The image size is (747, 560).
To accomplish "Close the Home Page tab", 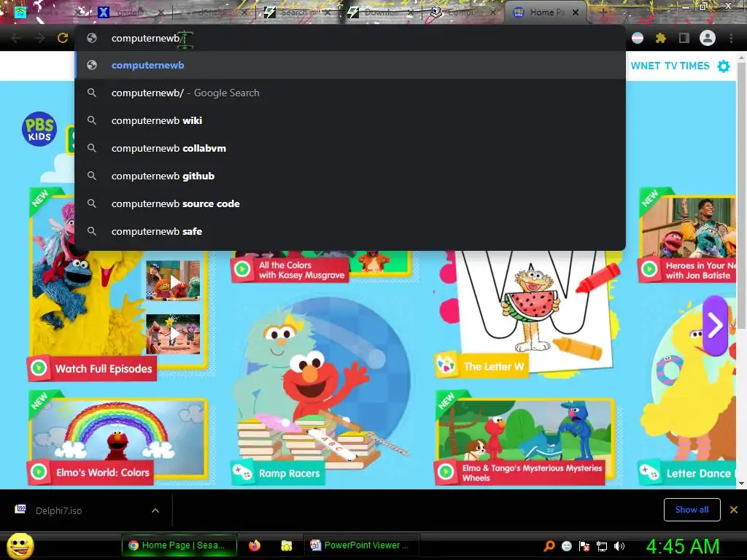I will (576, 12).
